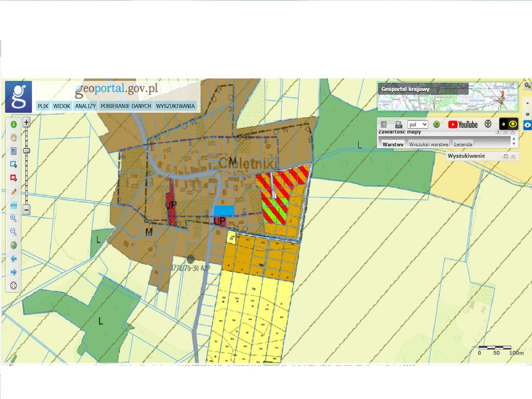Image resolution: width=532 pixels, height=399 pixels.
Task: Click the crossed circle icon in left toolbar
Action: 14,286
